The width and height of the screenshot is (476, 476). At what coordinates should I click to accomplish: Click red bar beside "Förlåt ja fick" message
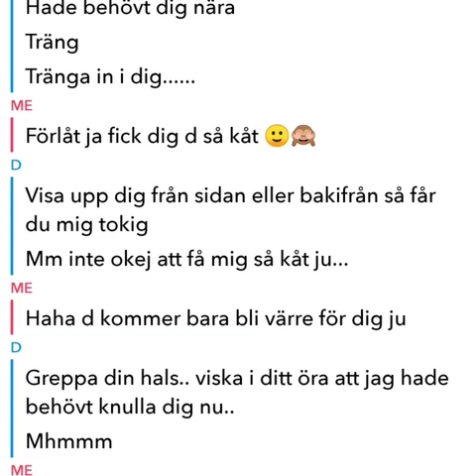click(x=12, y=135)
